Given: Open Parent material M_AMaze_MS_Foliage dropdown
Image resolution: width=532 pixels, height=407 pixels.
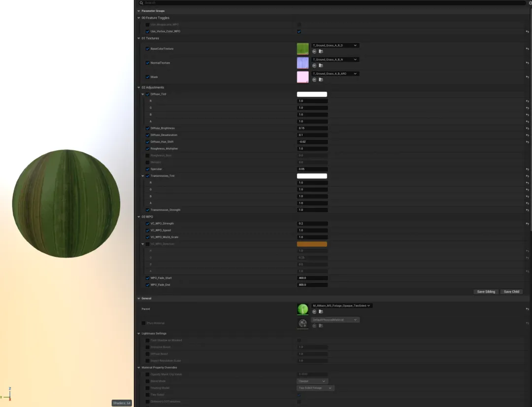Looking at the screenshot, I should pyautogui.click(x=342, y=305).
